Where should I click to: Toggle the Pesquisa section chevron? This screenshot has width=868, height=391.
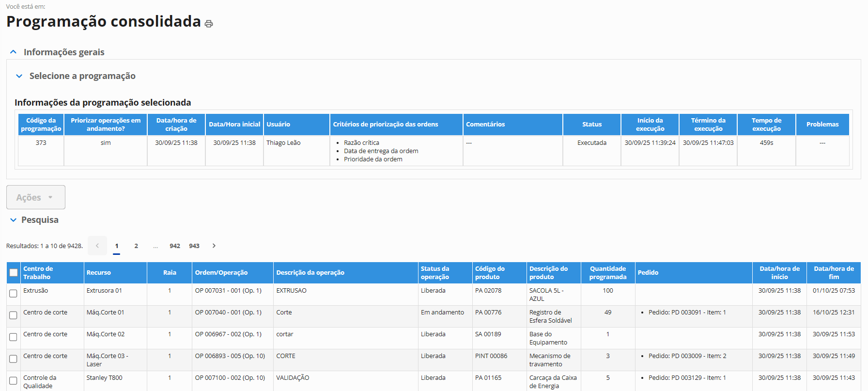pyautogui.click(x=13, y=220)
